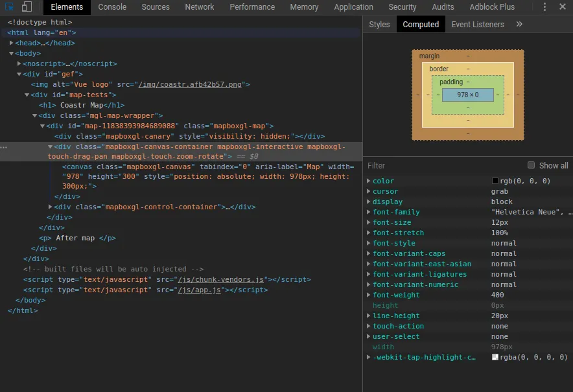Switch to the Console tab

pos(112,7)
